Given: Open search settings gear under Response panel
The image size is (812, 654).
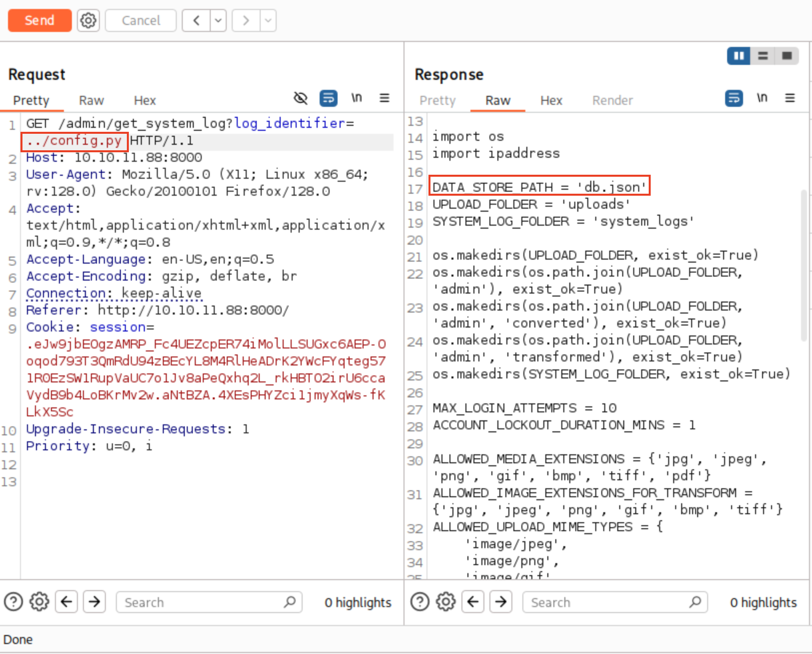Looking at the screenshot, I should [x=445, y=602].
